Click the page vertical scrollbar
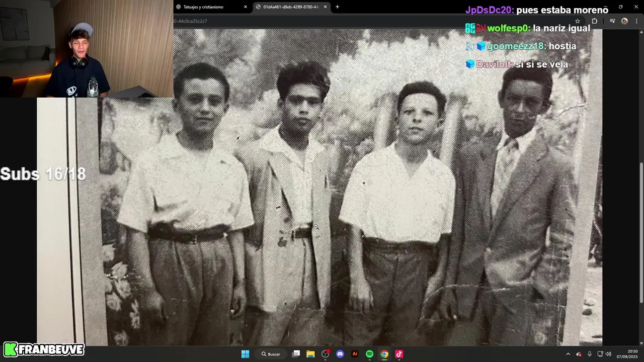This screenshot has height=362, width=644. tap(641, 233)
